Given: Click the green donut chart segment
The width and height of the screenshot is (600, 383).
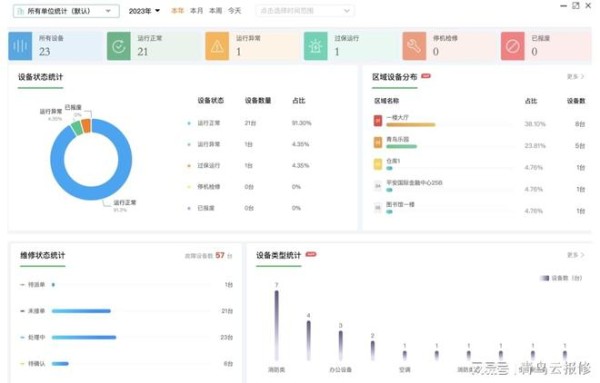Looking at the screenshot, I should (77, 129).
